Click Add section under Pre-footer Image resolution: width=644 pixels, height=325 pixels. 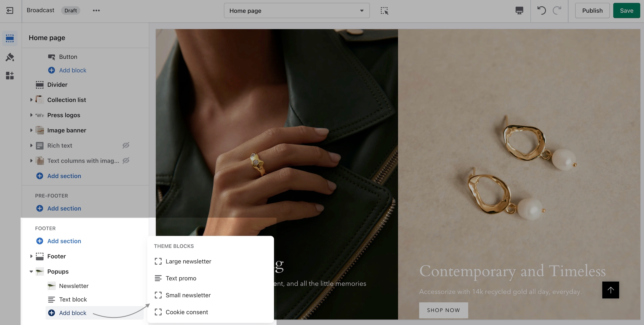[64, 208]
